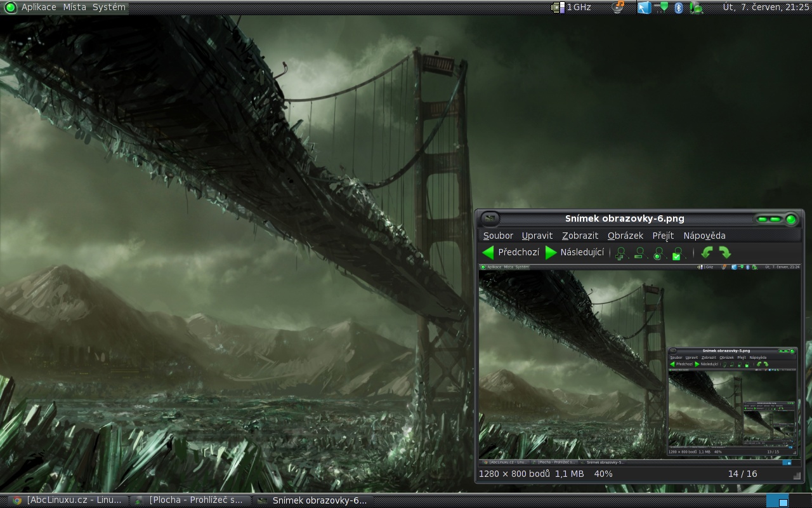Click the displayed screenshot in the viewer

click(639, 364)
